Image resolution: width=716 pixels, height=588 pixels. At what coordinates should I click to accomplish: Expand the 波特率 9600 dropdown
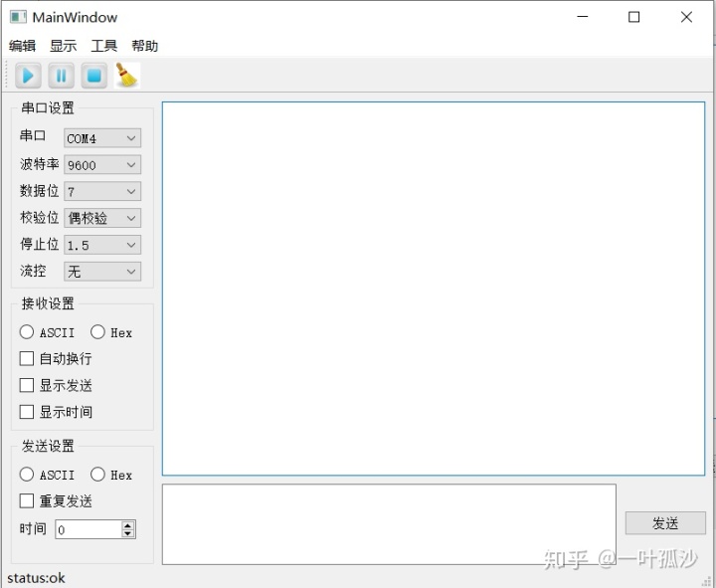[x=102, y=164]
